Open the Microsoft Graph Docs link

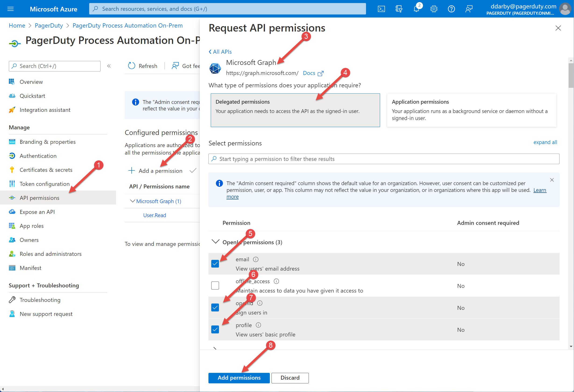309,73
